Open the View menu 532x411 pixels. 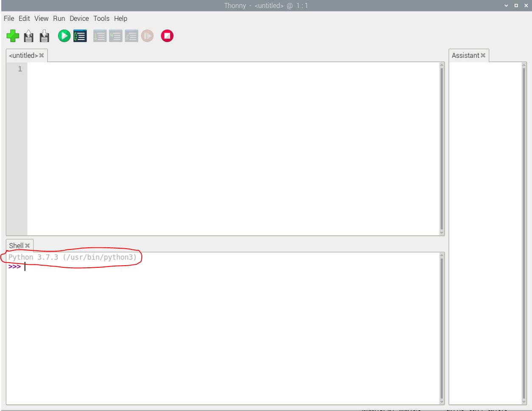41,19
